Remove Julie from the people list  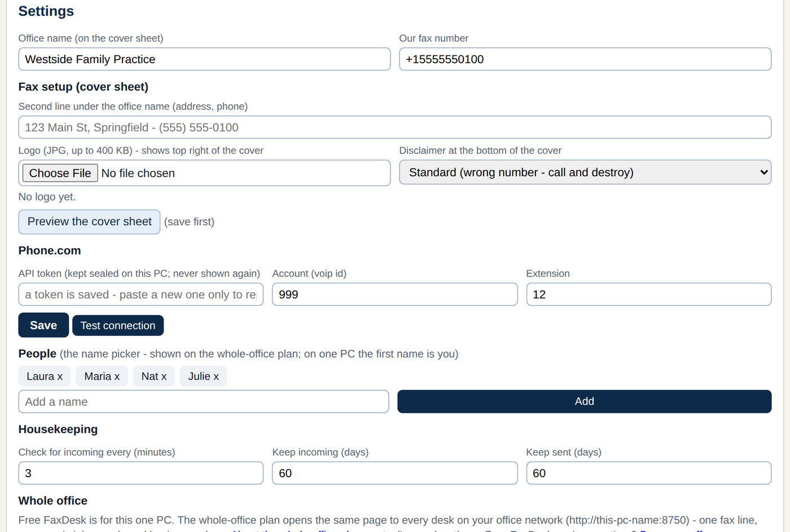(203, 376)
